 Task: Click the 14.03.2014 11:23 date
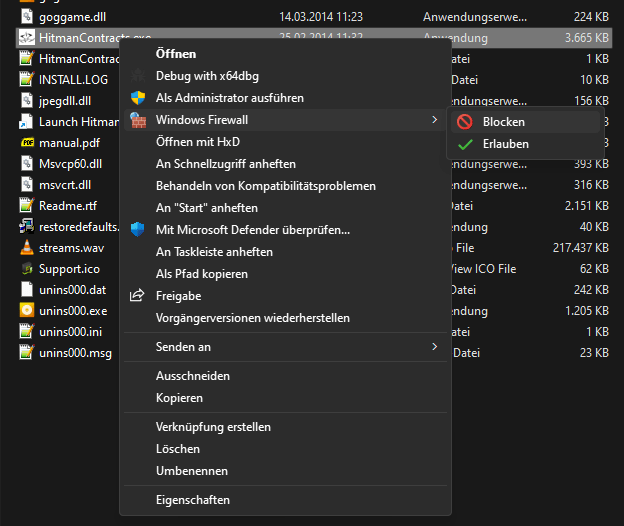pyautogui.click(x=321, y=17)
